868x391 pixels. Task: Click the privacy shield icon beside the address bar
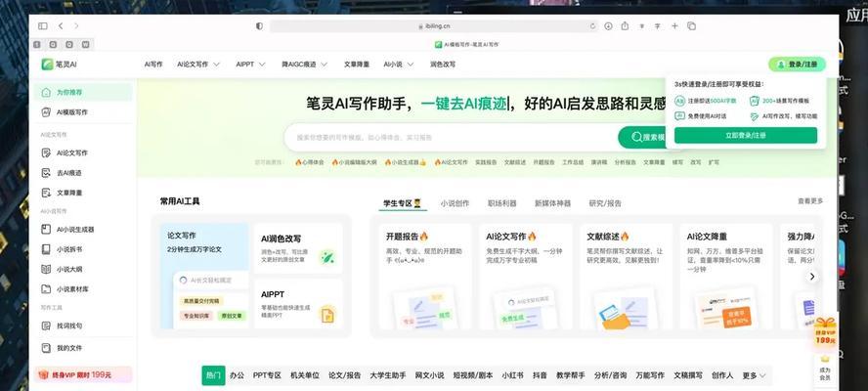click(260, 26)
